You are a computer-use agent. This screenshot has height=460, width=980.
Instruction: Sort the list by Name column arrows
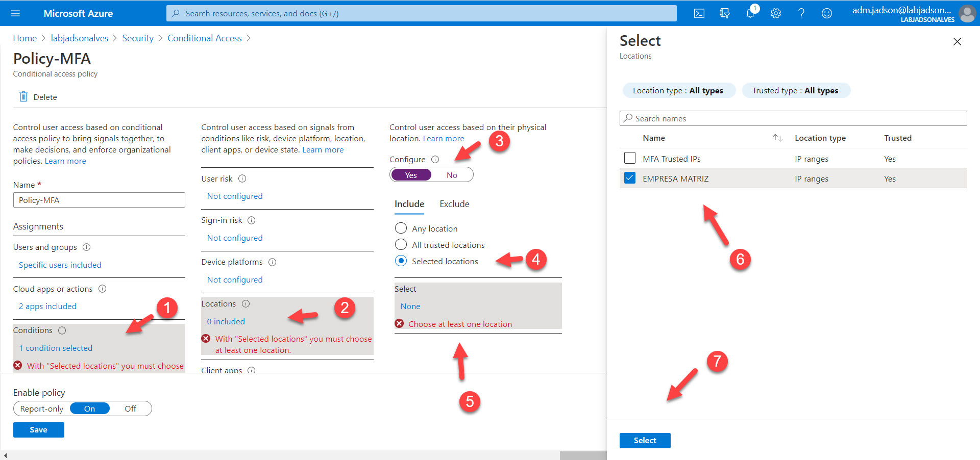pos(777,138)
